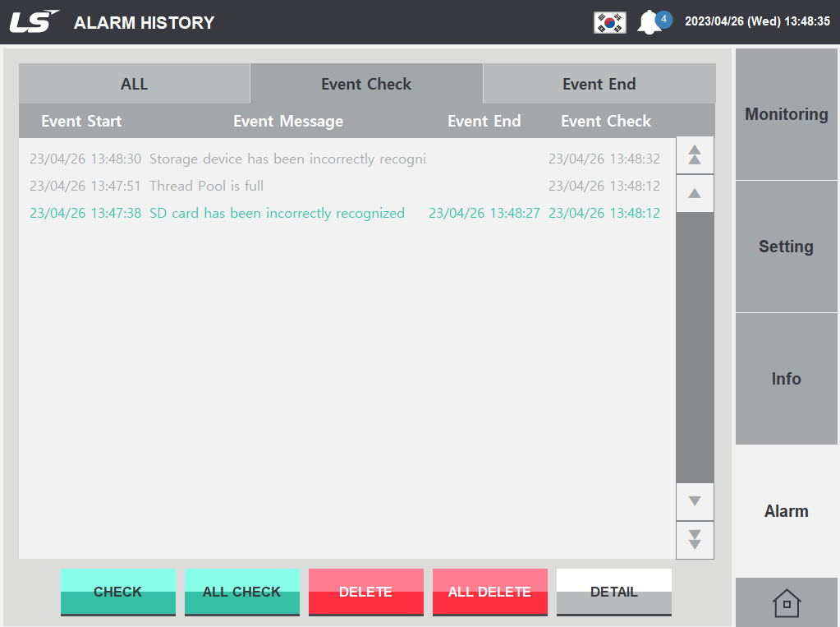Jump to top with double up arrow

click(694, 154)
